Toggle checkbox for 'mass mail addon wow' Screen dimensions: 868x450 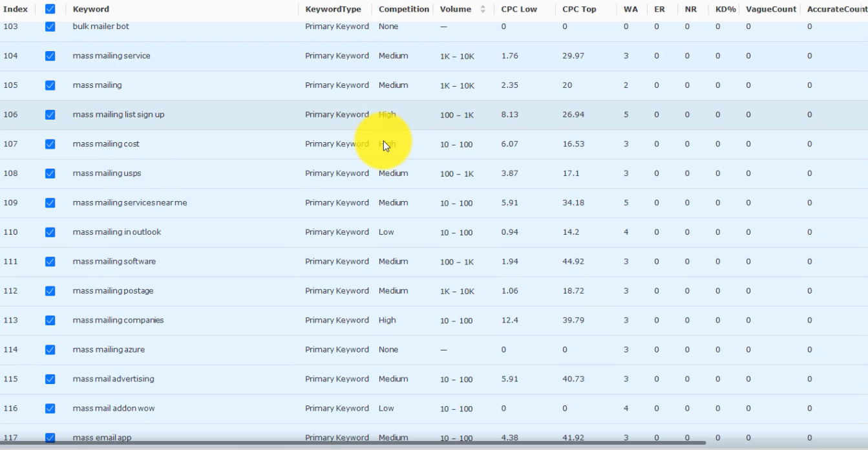50,409
